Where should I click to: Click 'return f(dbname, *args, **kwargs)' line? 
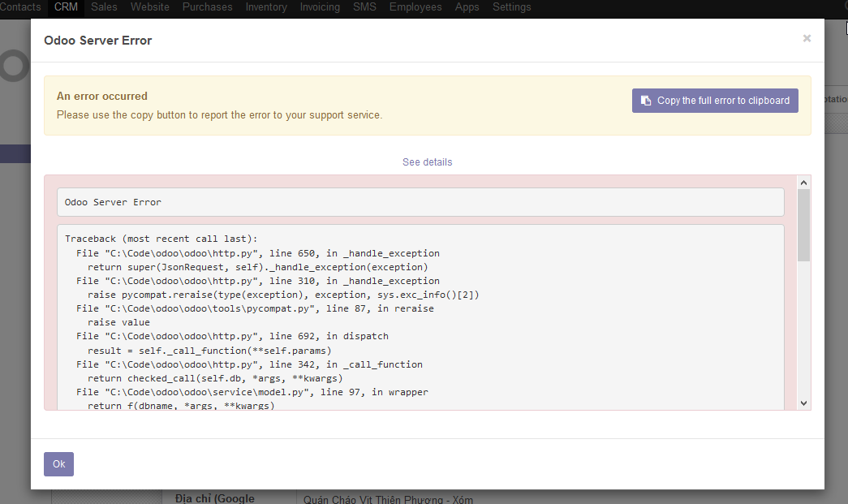click(x=181, y=406)
